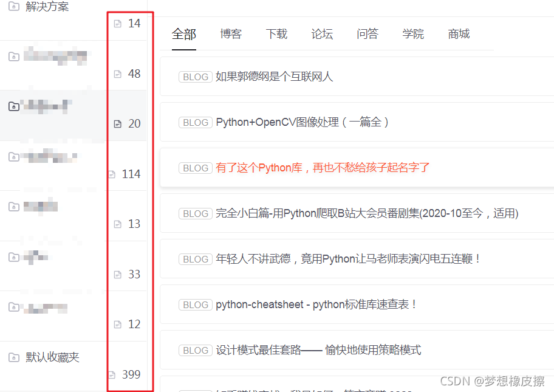Click the folder icon in the 114-item row
This screenshot has width=554, height=392.
[14, 157]
